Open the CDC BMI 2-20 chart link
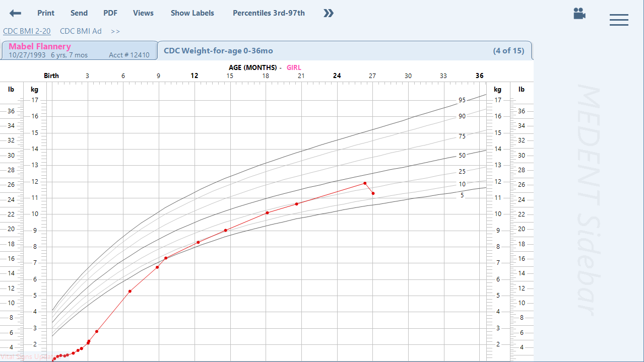This screenshot has width=644, height=362. point(27,31)
